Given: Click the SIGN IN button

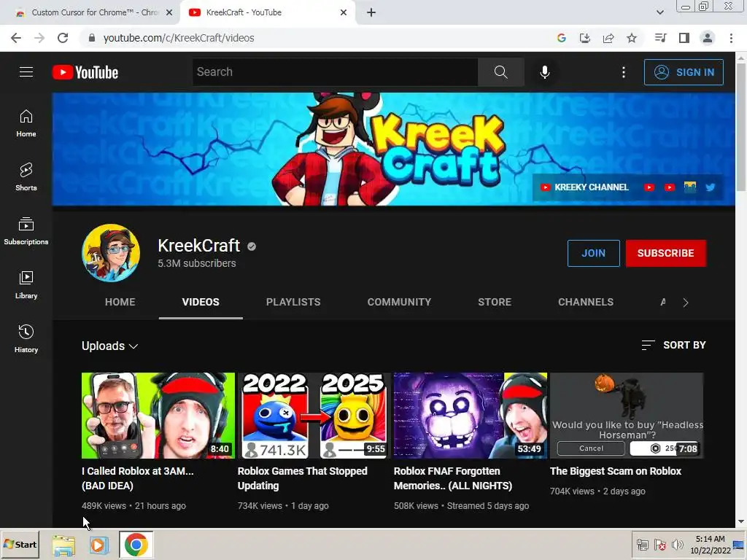Looking at the screenshot, I should [x=684, y=72].
